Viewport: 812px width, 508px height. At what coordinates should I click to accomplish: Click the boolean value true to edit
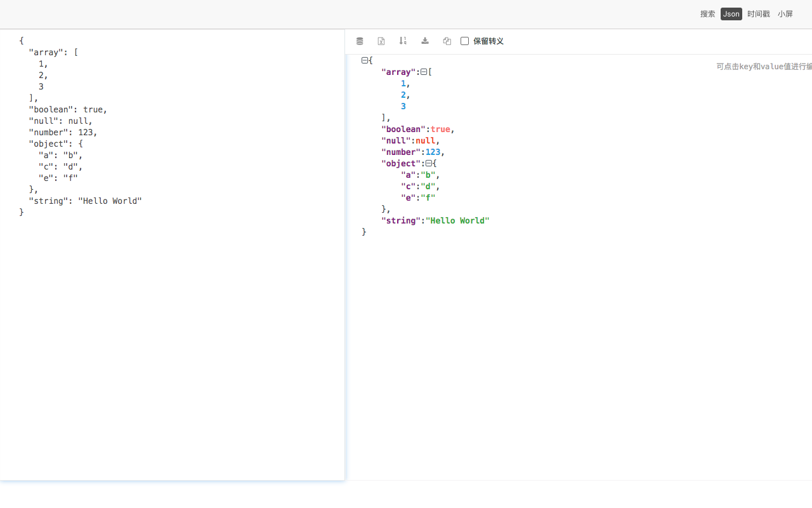(x=440, y=129)
